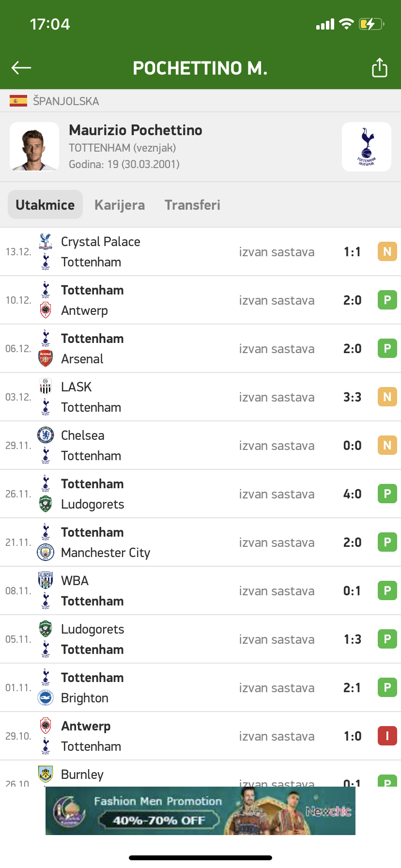Tap the WBA team logo

click(46, 580)
